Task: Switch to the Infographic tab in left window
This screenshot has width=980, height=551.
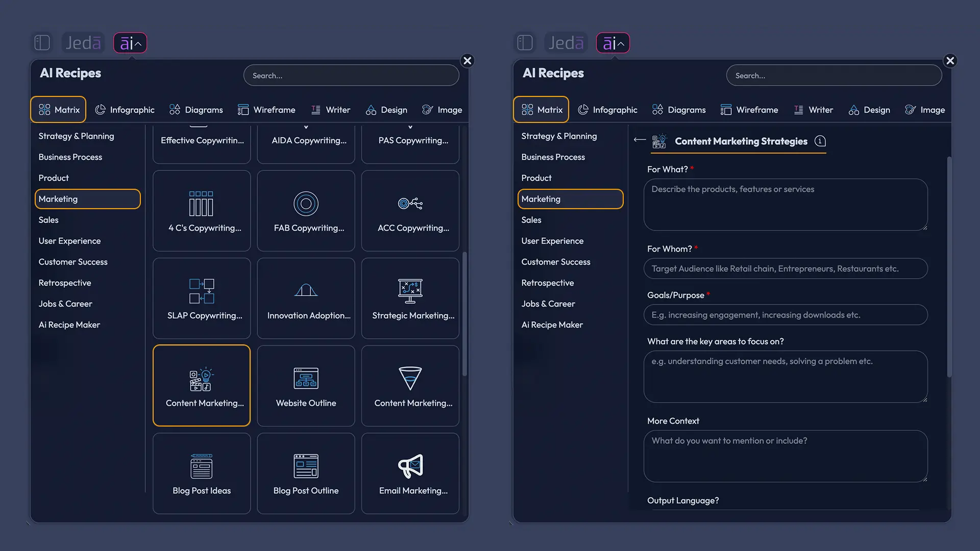Action: coord(125,110)
